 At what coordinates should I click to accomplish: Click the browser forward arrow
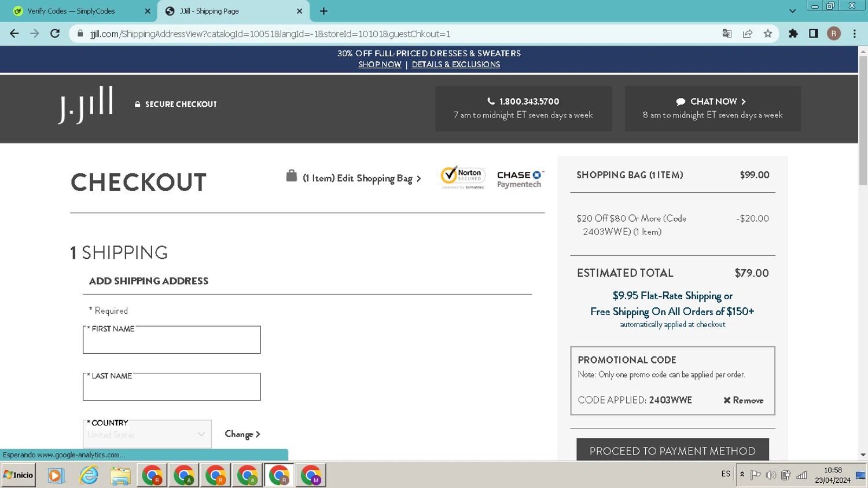pos(35,34)
